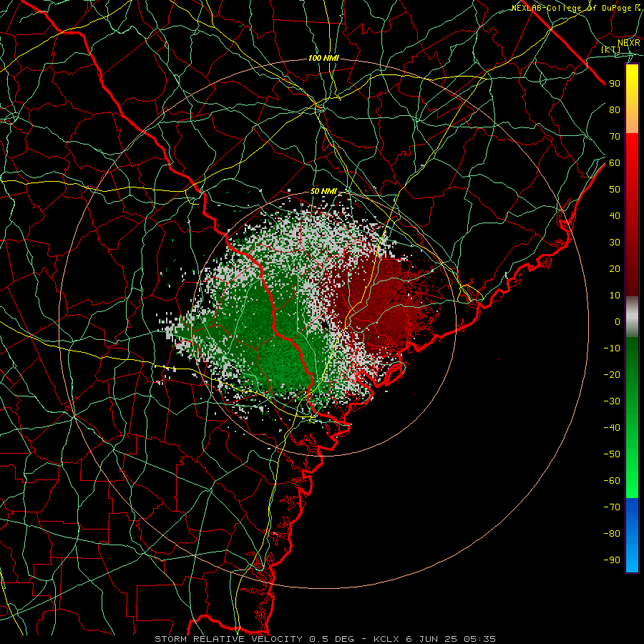Screen dimensions: 644x644
Task: Select the -70 value on the velocity scale
Action: point(612,507)
